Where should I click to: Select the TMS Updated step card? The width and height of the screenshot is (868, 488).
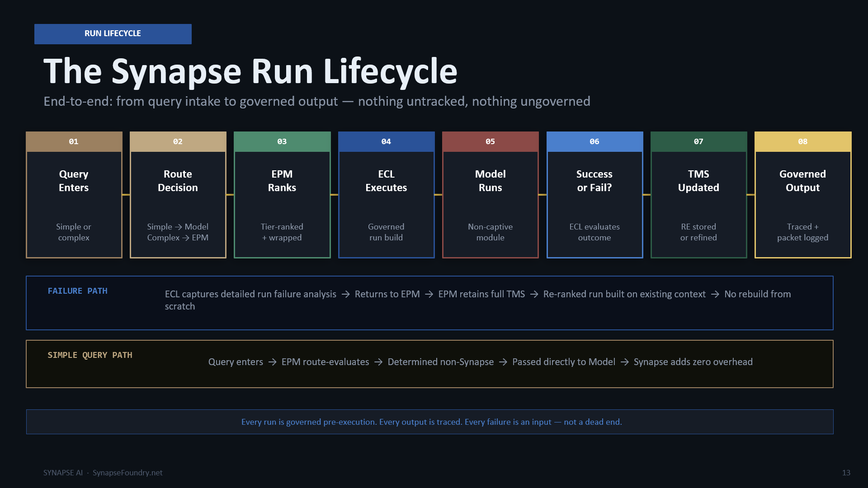coord(698,195)
